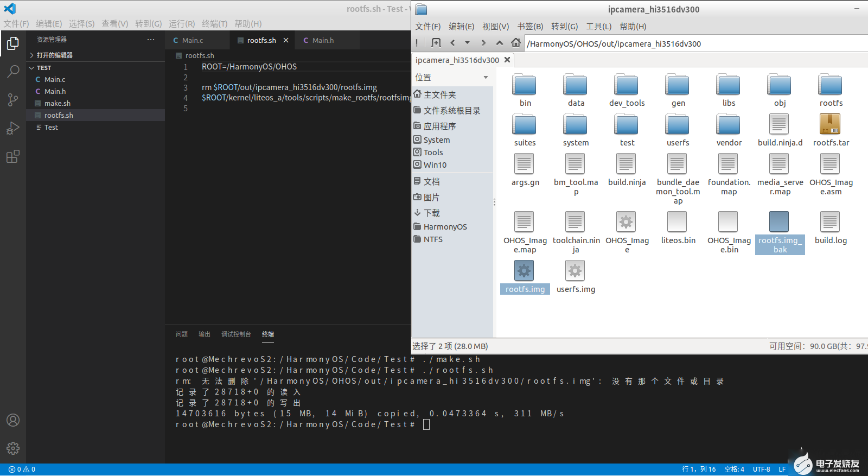The height and width of the screenshot is (476, 868).
Task: Open file manager Tools menu
Action: pyautogui.click(x=598, y=26)
